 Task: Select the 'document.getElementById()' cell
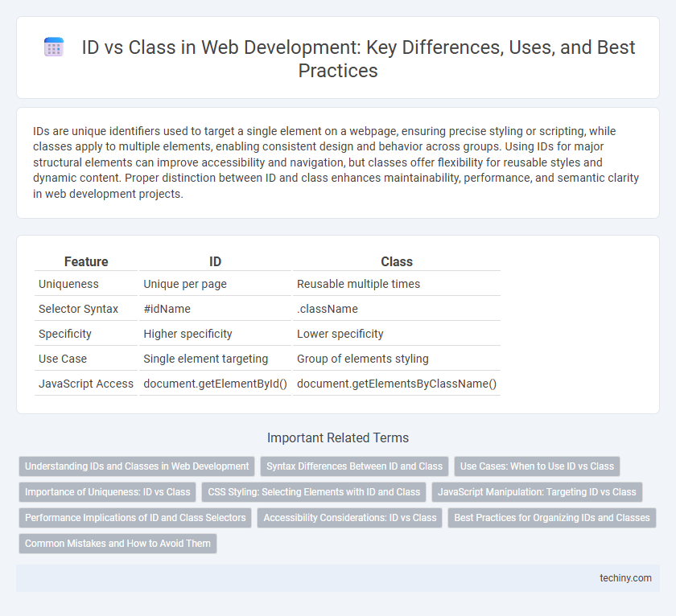[x=215, y=384]
